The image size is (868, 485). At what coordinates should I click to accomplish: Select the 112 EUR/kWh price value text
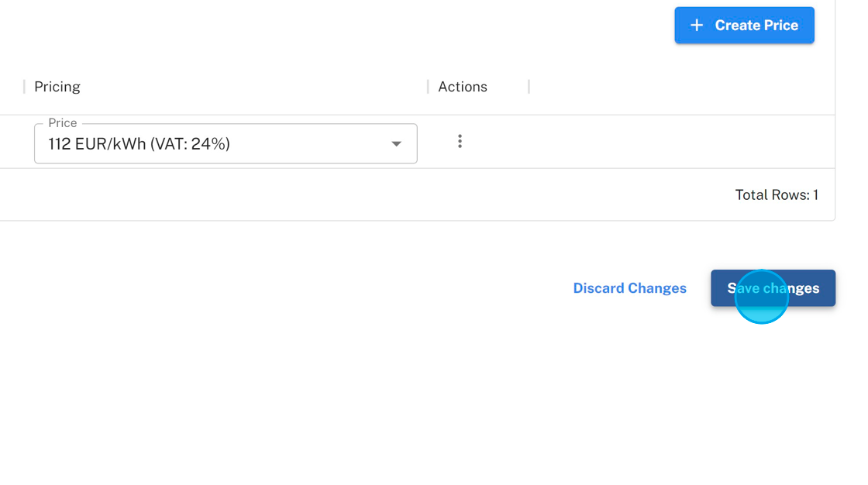tap(97, 144)
